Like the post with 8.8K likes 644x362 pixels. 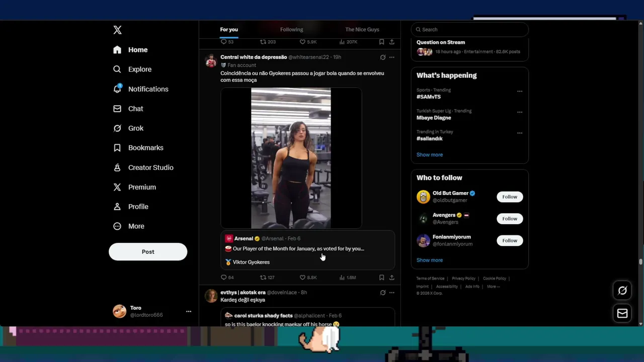[x=308, y=278]
